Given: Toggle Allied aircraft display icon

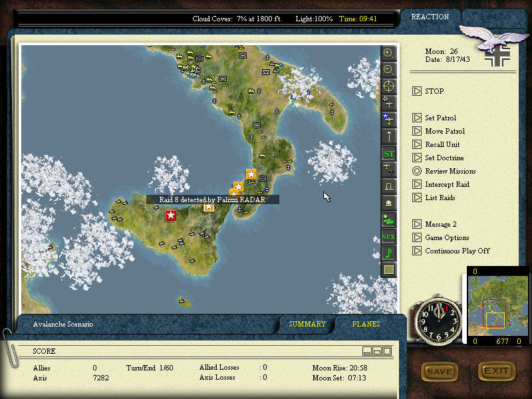Looking at the screenshot, I should click(x=388, y=120).
